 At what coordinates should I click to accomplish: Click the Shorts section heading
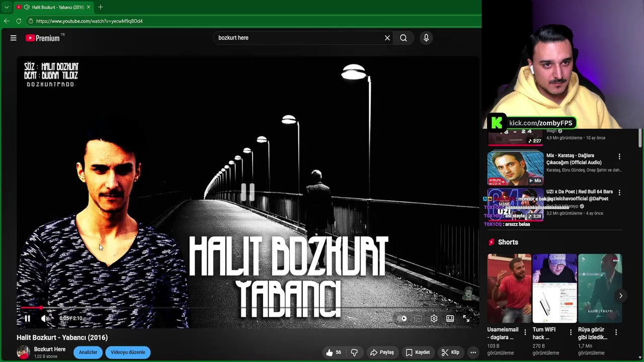pyautogui.click(x=508, y=242)
